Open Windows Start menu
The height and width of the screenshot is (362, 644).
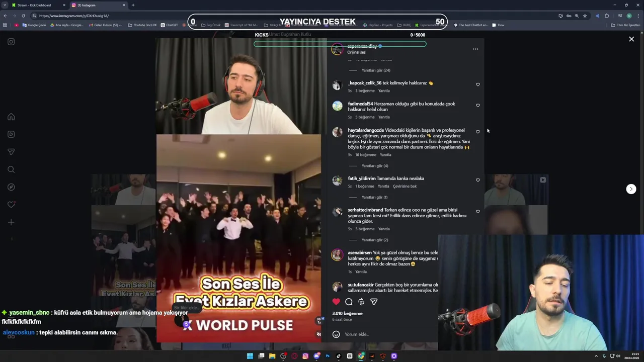pos(250,356)
